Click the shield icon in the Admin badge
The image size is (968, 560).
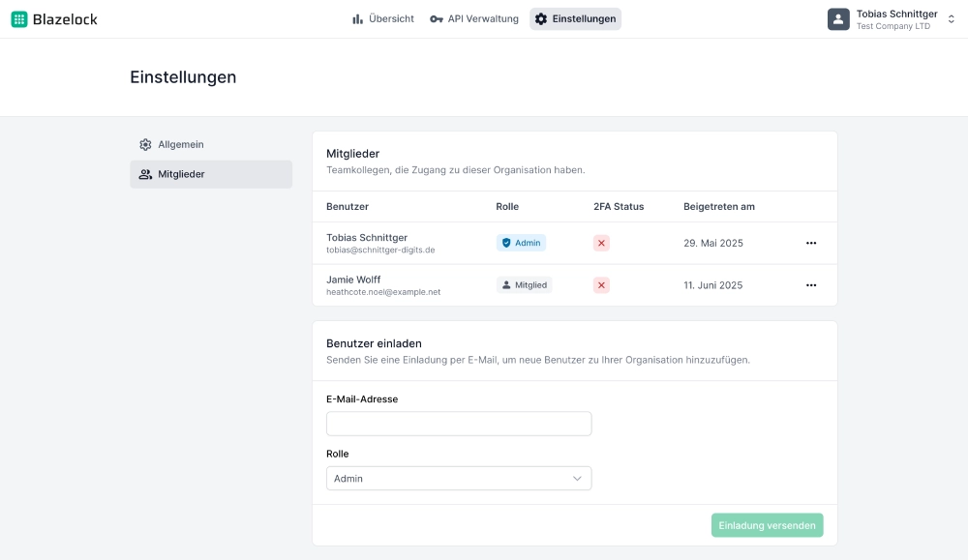click(505, 243)
